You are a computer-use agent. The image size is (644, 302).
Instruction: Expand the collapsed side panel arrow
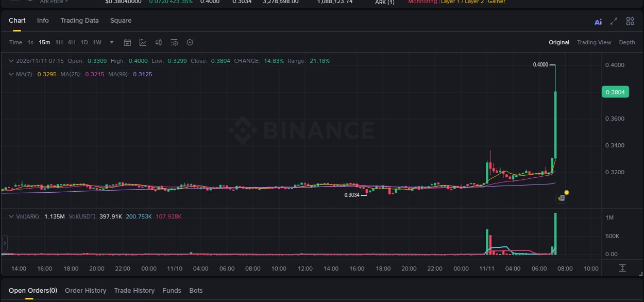(4, 243)
